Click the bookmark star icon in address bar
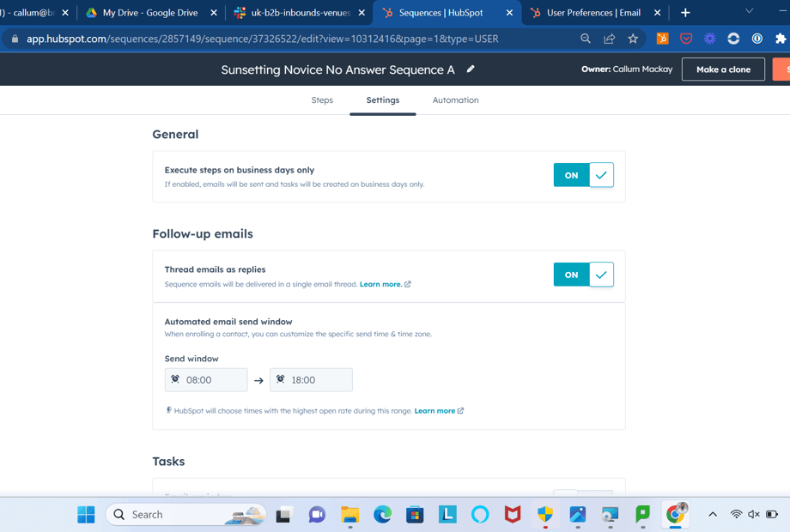 [633, 39]
